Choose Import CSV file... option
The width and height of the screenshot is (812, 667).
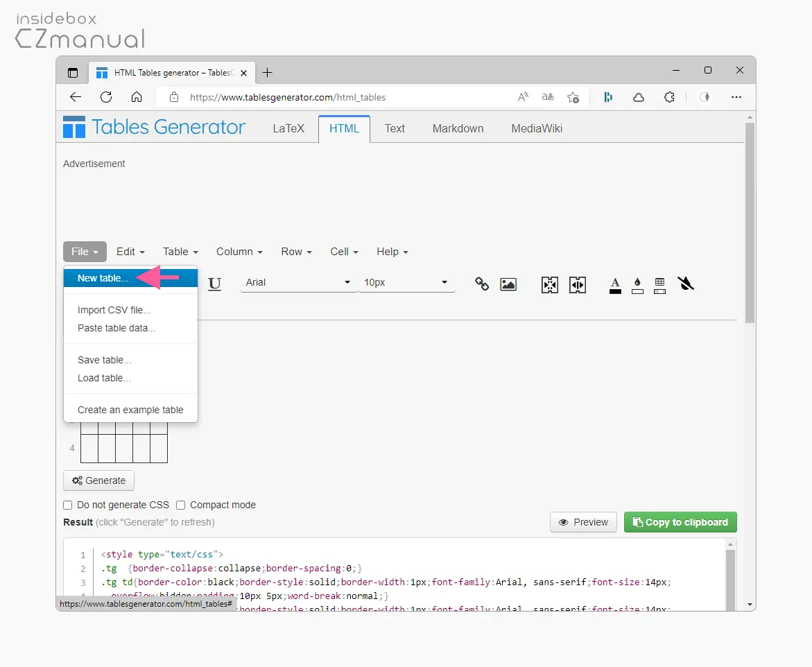[130, 310]
